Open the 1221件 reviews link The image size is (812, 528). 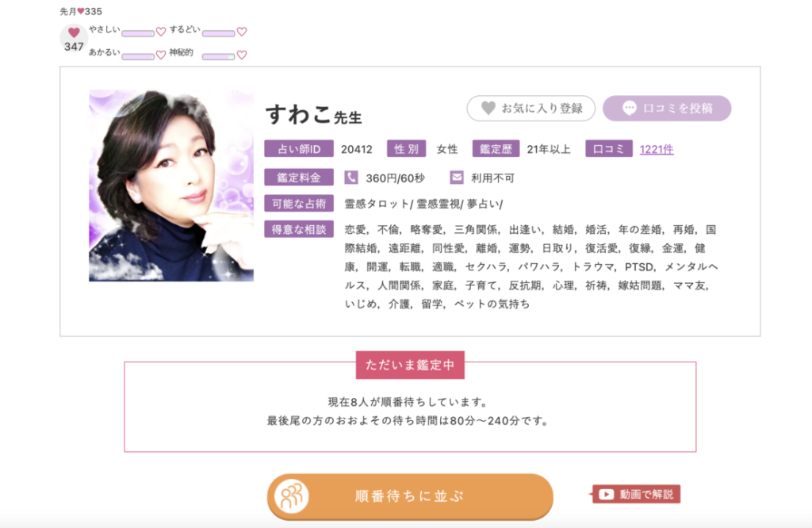pos(657,150)
